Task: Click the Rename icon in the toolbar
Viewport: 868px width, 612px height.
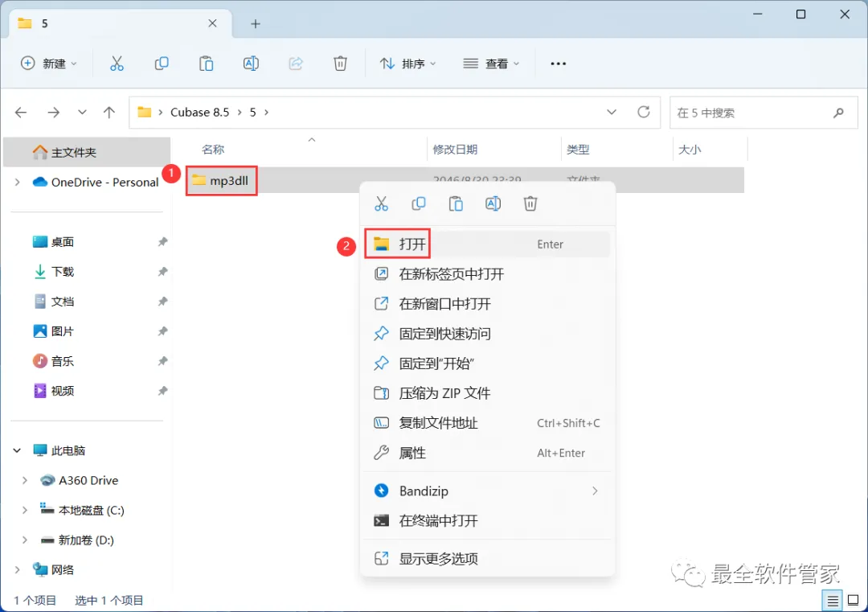Action: coord(251,64)
